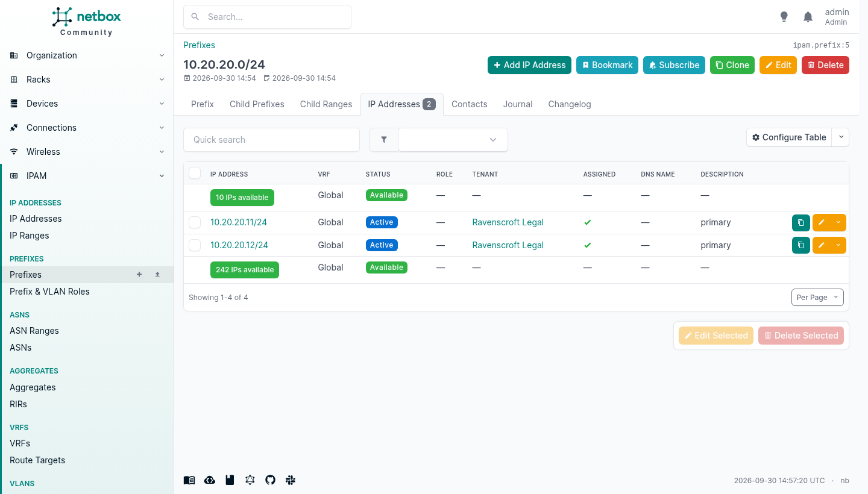Click the NetBox Community logo
The image size is (868, 494).
click(86, 22)
